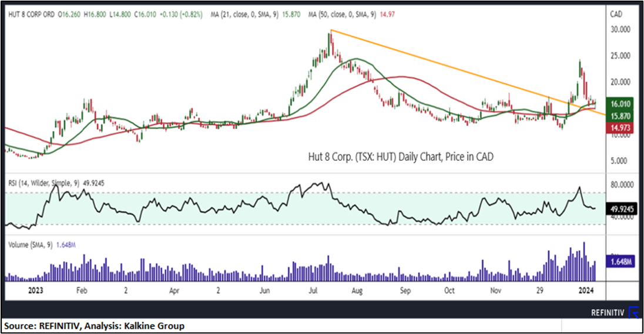This screenshot has width=644, height=334.
Task: Click the Sep date axis label
Action: coord(405,291)
